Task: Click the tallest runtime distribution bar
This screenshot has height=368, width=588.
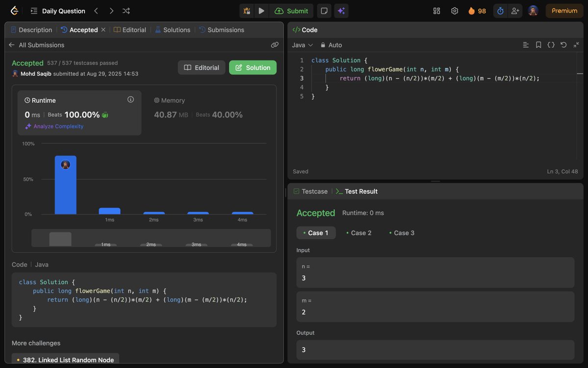Action: click(65, 185)
